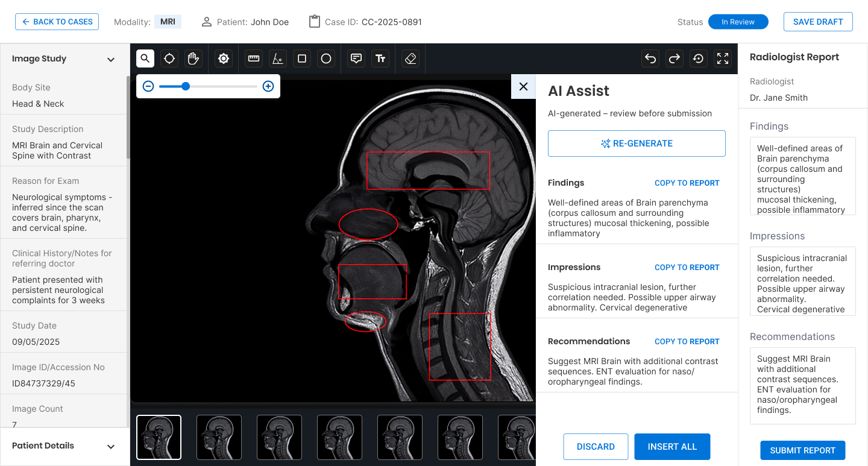
Task: Select the text annotation tool
Action: tap(380, 58)
